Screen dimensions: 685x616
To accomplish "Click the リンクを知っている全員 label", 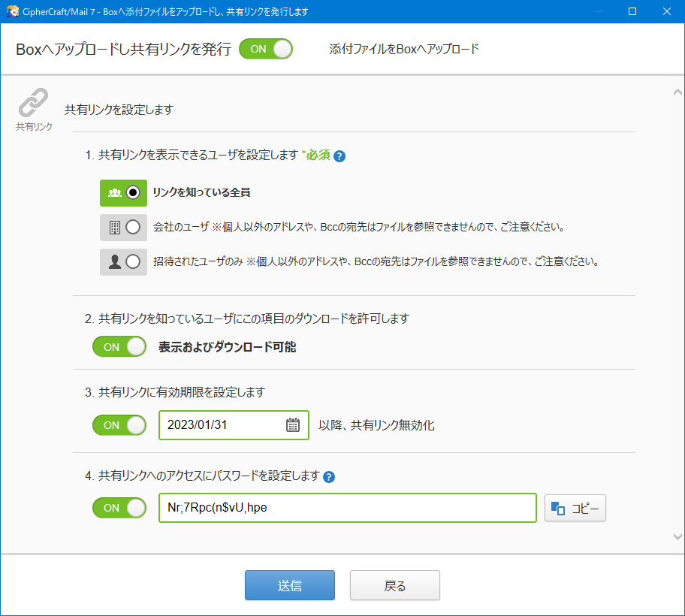I will click(x=201, y=192).
